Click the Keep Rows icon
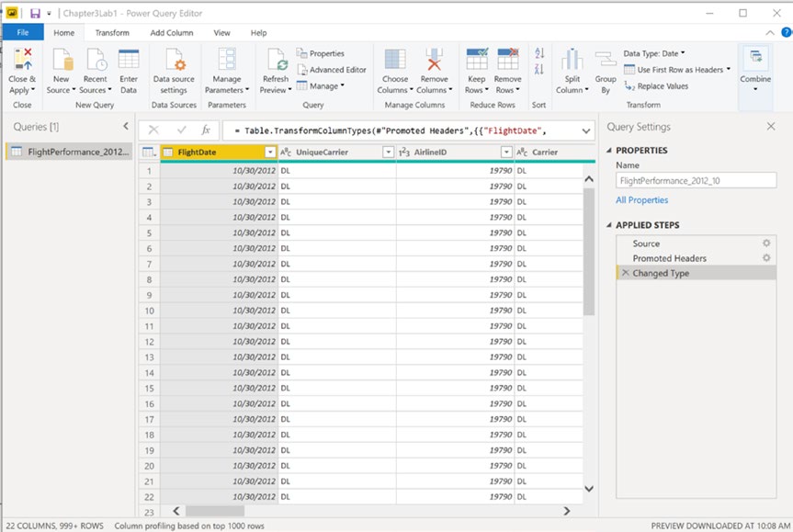The width and height of the screenshot is (793, 532). pos(477,59)
